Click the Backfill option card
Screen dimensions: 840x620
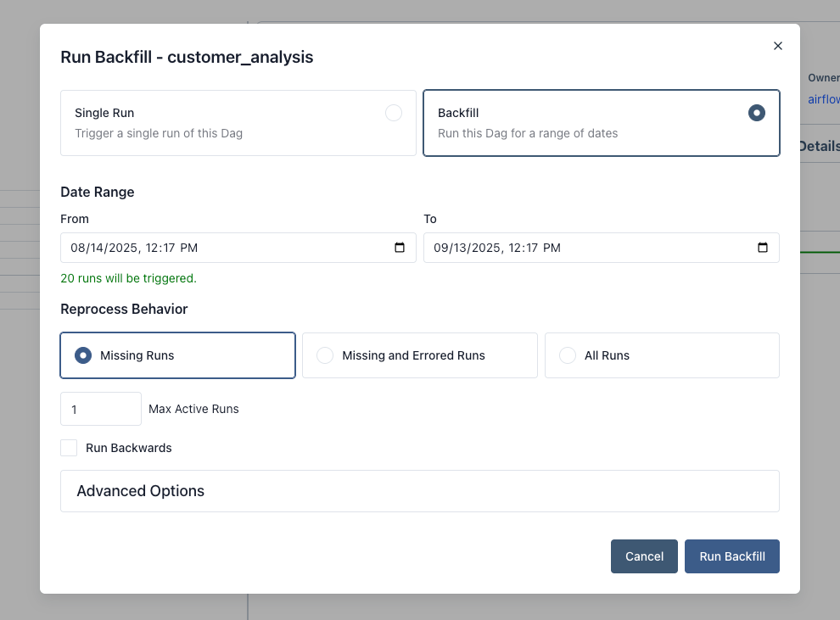pos(601,123)
